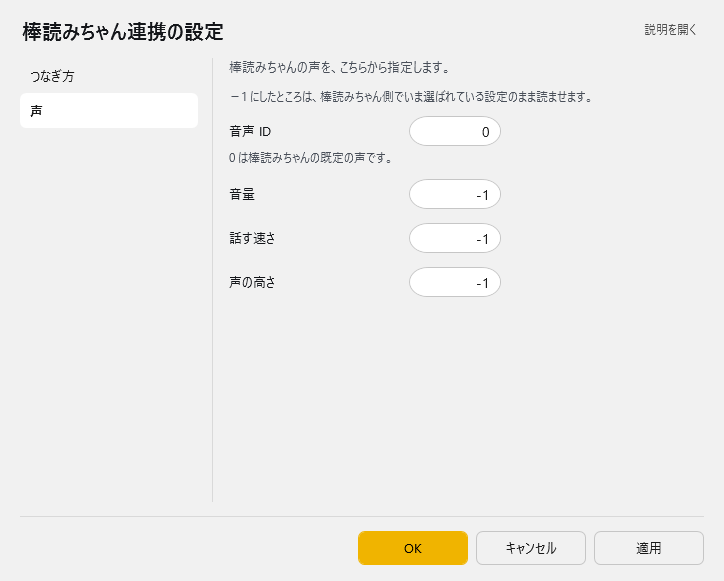Click the 話す速さ label text
This screenshot has height=581, width=724.
pos(253,238)
